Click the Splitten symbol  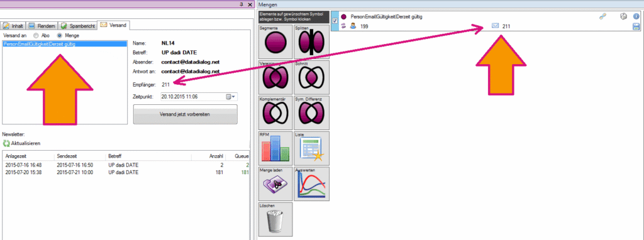[311, 41]
